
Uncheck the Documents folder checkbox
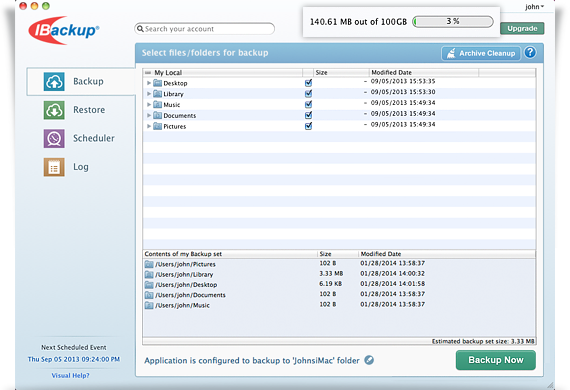coord(308,115)
